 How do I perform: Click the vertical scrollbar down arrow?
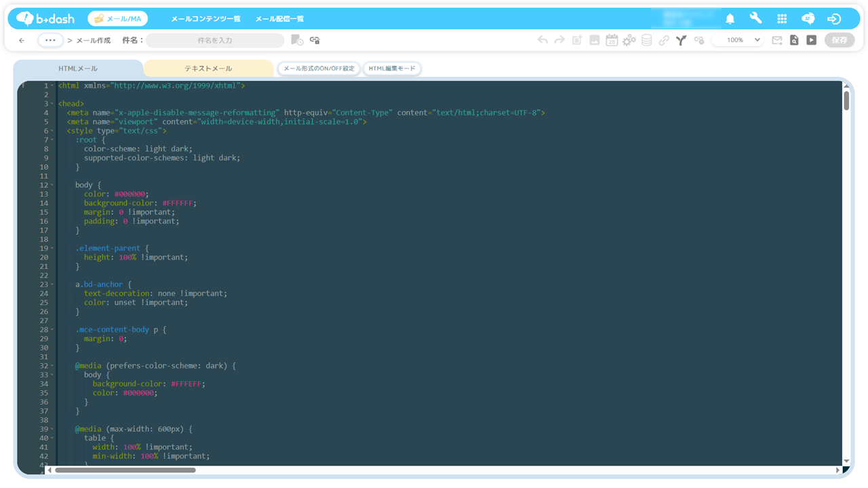pos(846,462)
